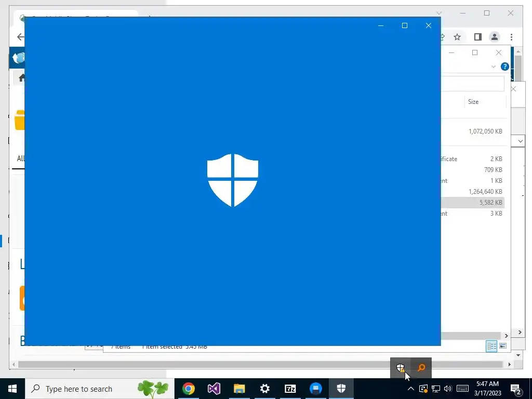Open the Windows Start menu
This screenshot has width=532, height=399.
click(x=12, y=389)
